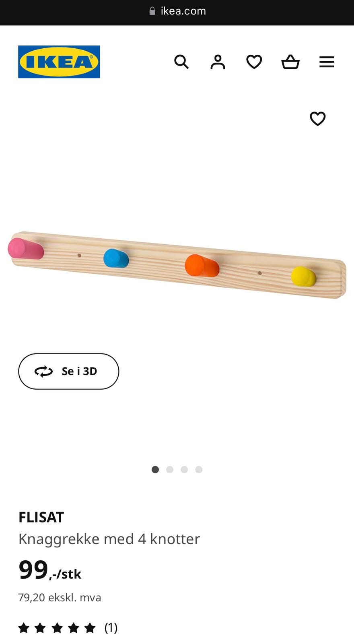Open the user account profile icon
Screen dimensions: 354x644
tap(218, 62)
